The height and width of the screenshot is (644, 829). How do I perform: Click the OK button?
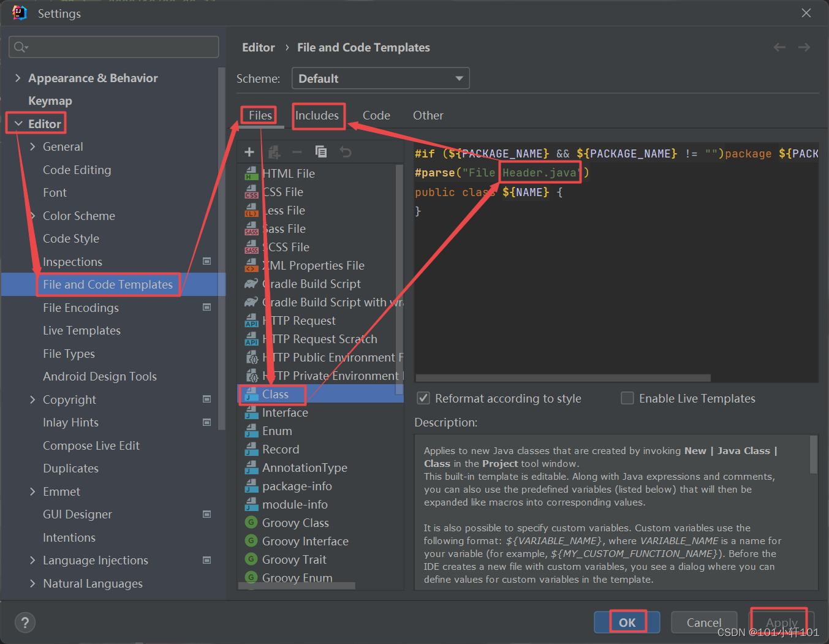pos(627,623)
